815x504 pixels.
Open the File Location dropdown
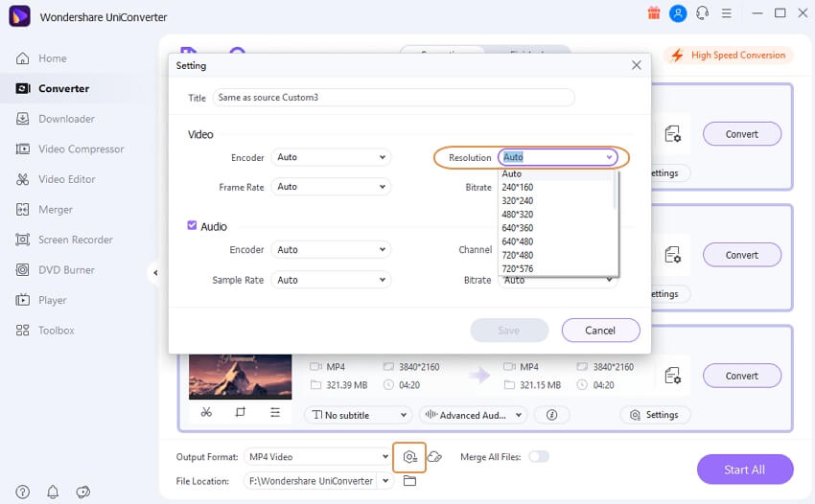(x=385, y=481)
